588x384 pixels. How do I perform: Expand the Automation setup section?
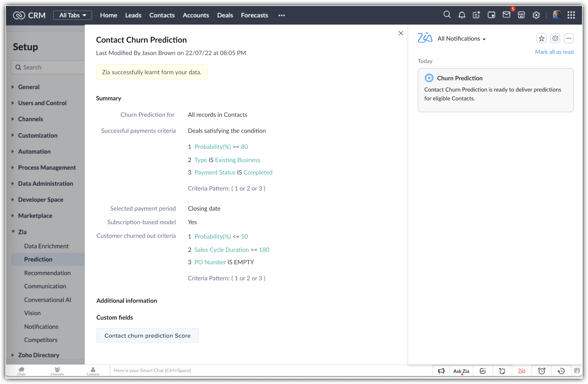click(34, 151)
